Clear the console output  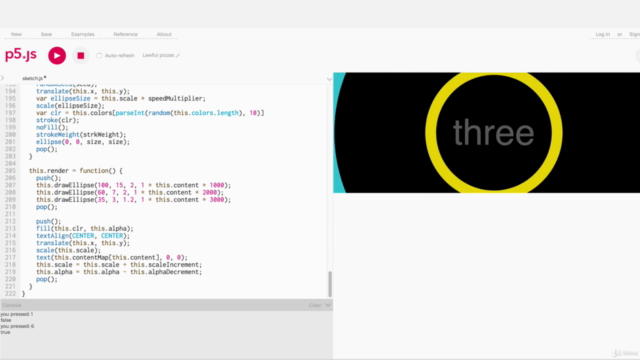(x=315, y=305)
